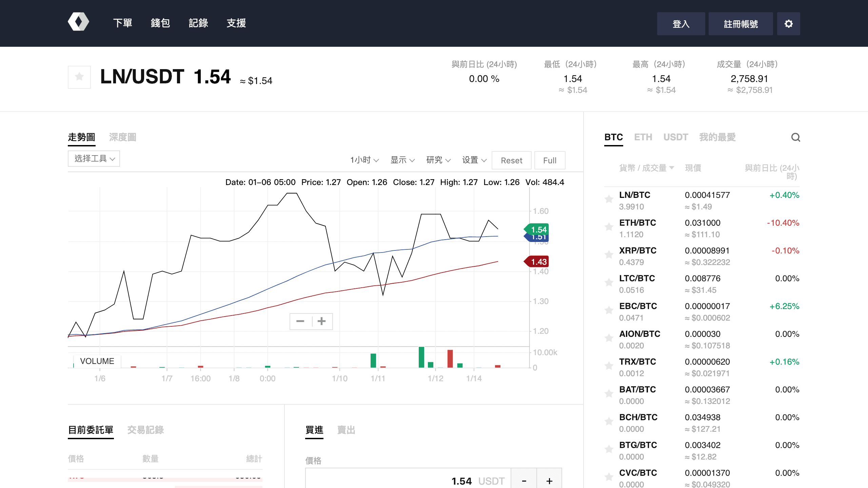Click the Reset chart button
Screen dimensions: 868x488
(x=511, y=160)
